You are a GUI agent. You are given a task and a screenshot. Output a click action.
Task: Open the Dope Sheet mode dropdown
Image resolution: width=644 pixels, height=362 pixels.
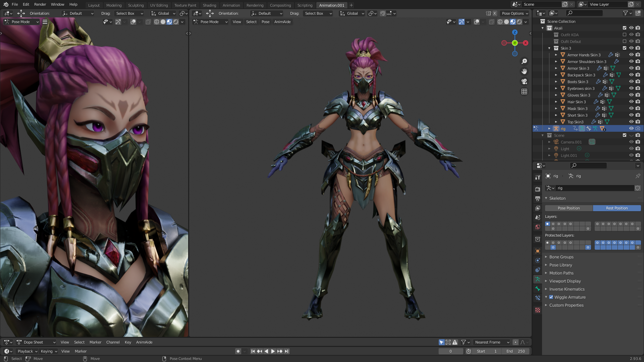pyautogui.click(x=36, y=342)
